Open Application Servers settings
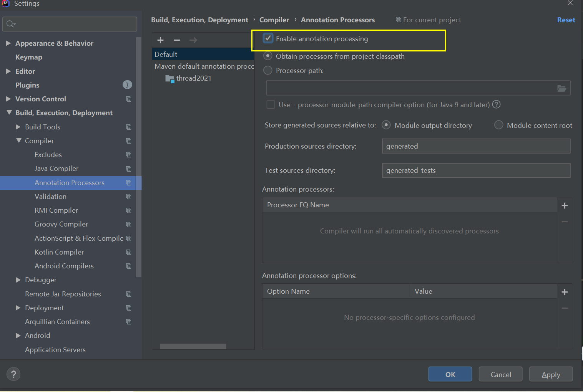 point(55,350)
